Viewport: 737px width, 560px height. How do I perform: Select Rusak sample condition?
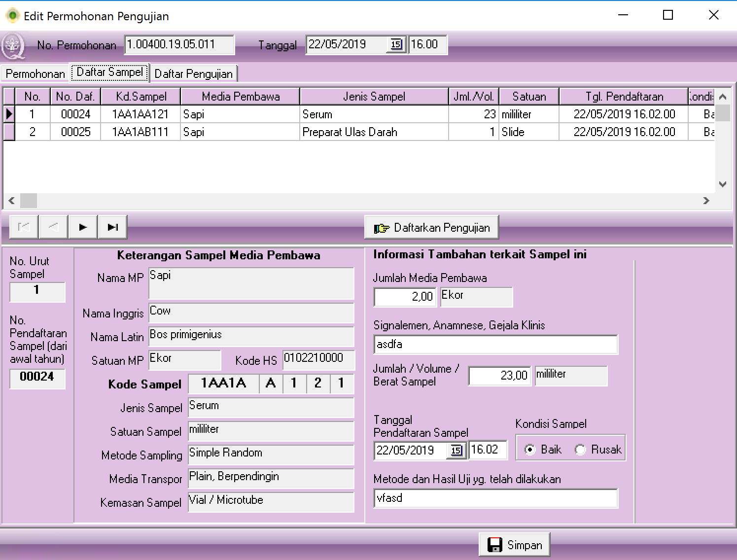pyautogui.click(x=581, y=450)
